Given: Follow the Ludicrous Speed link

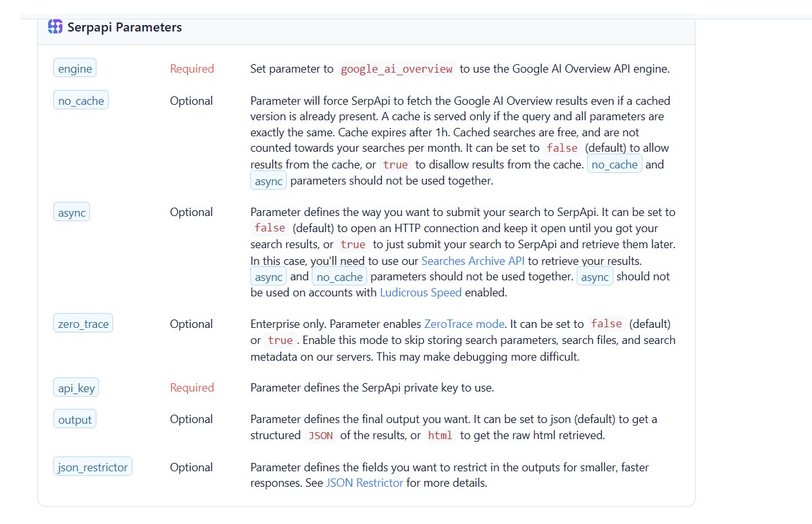Looking at the screenshot, I should 420,293.
